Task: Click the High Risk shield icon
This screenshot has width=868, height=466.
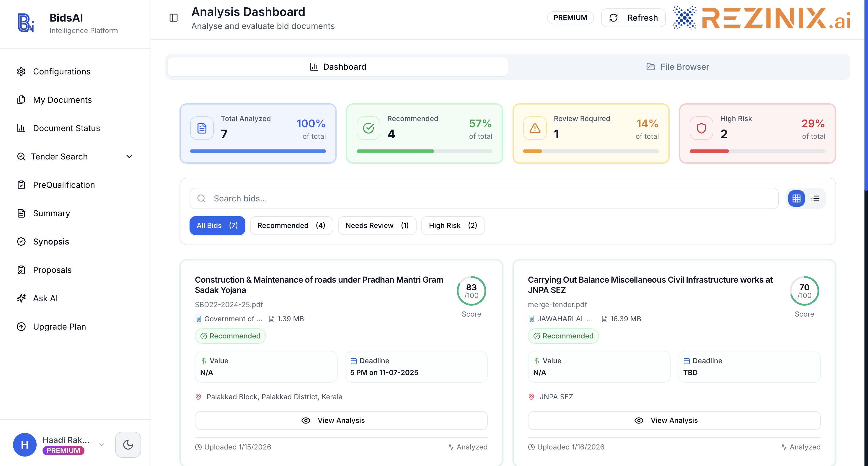Action: (x=701, y=128)
